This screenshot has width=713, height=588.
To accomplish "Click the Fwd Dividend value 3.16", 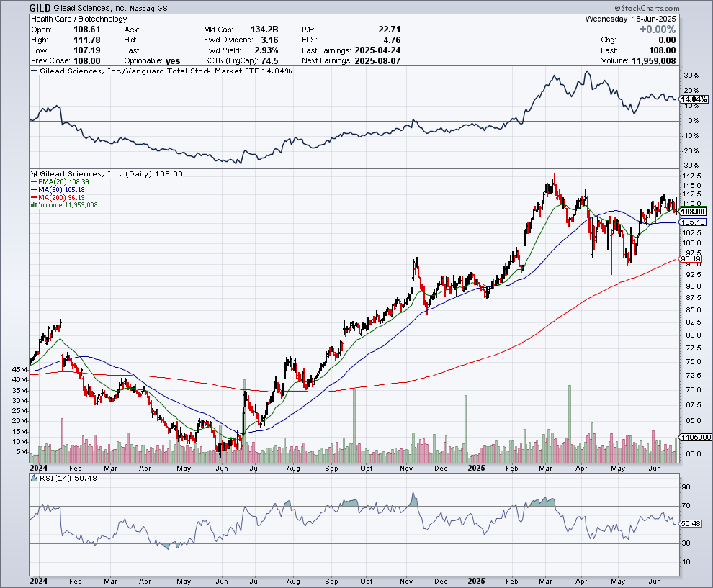I will coord(269,40).
